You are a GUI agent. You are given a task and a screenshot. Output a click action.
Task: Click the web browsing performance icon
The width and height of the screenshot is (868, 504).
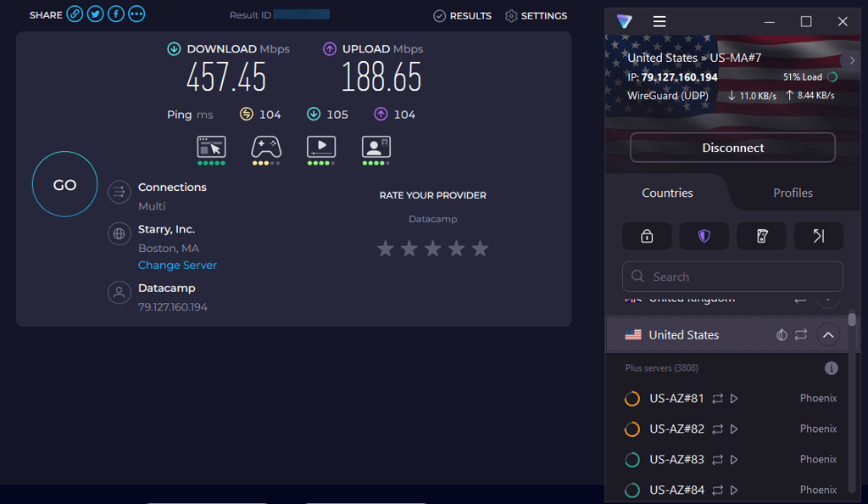(x=211, y=148)
